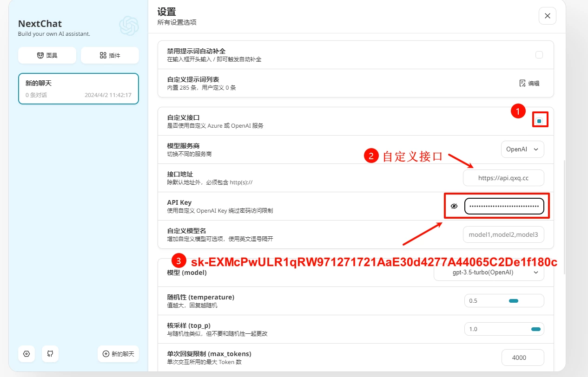Enable disable prompt auto-completion checkbox
588x377 pixels.
539,55
